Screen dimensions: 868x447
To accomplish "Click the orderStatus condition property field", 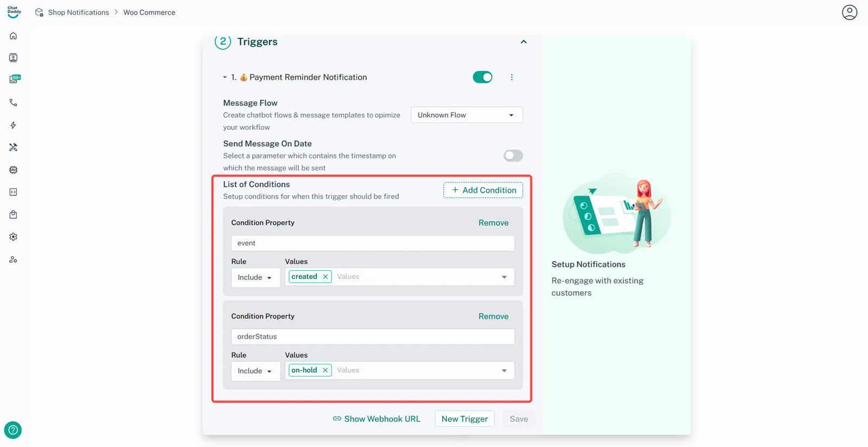I will point(373,337).
